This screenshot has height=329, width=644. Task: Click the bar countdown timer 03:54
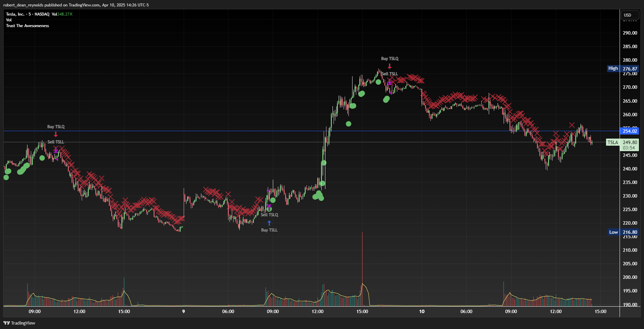[629, 148]
